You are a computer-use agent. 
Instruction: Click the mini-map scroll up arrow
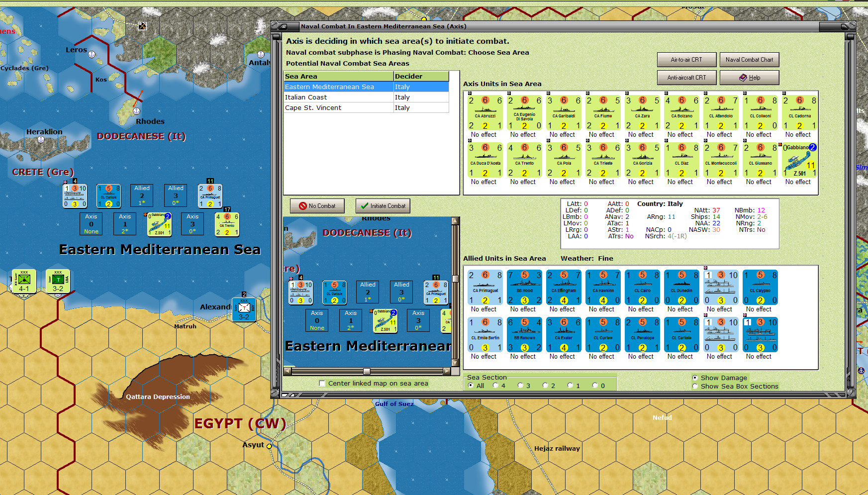click(x=455, y=221)
